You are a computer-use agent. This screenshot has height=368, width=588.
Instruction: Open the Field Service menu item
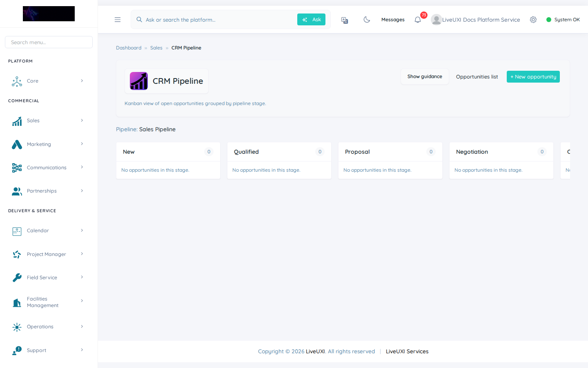point(49,278)
